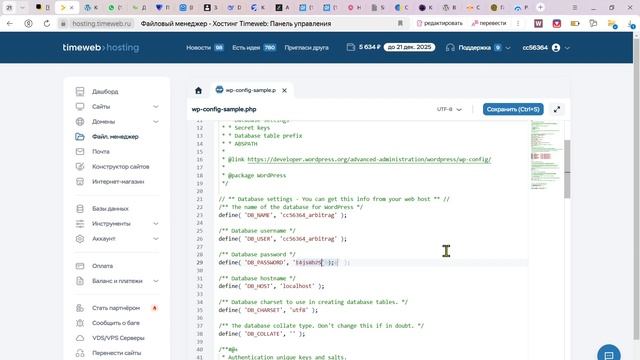Click the Поддержка headset icon

[450, 48]
